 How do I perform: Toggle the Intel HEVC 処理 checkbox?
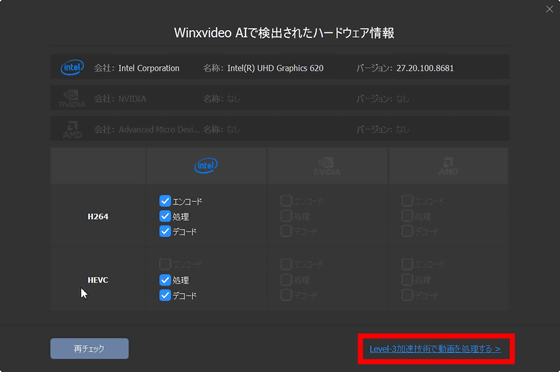[x=165, y=280]
